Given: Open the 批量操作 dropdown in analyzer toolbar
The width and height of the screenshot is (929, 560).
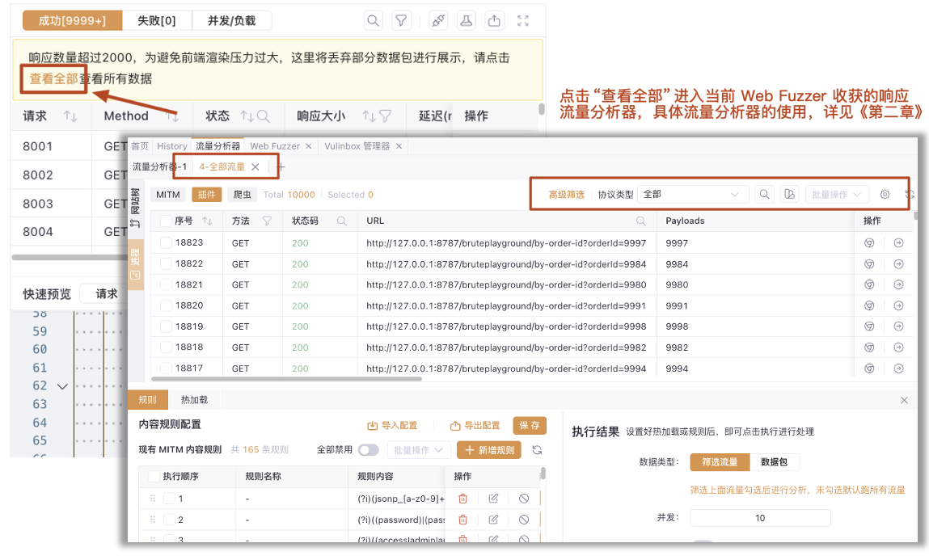Looking at the screenshot, I should (x=837, y=194).
